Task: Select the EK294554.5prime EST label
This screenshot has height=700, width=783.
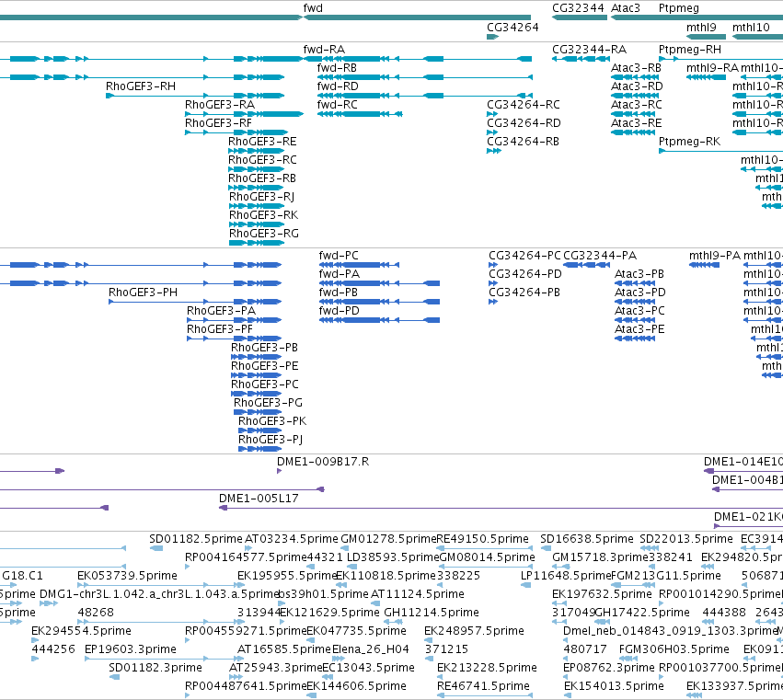Action: point(81,632)
